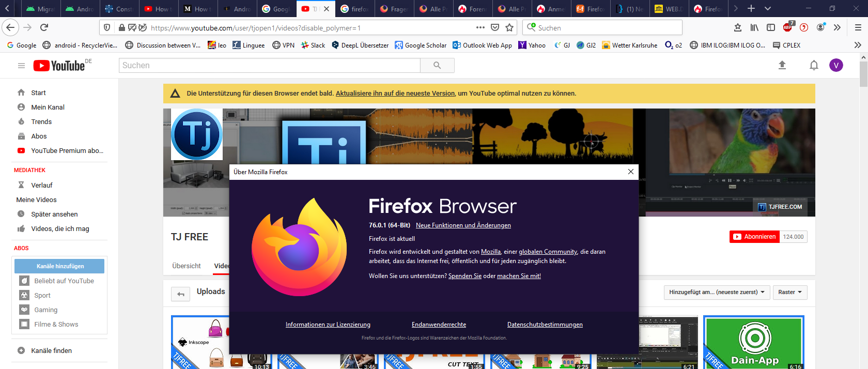Switch to the Migrat browser tab
The width and height of the screenshot is (868, 369).
(41, 9)
